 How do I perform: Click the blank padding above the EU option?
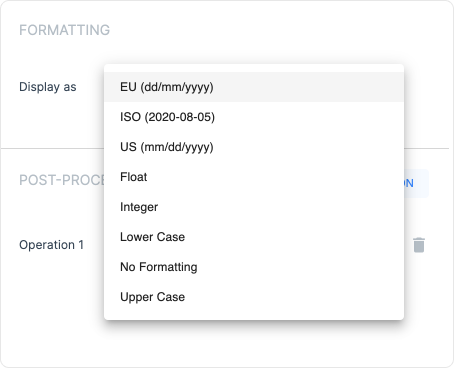coord(254,68)
